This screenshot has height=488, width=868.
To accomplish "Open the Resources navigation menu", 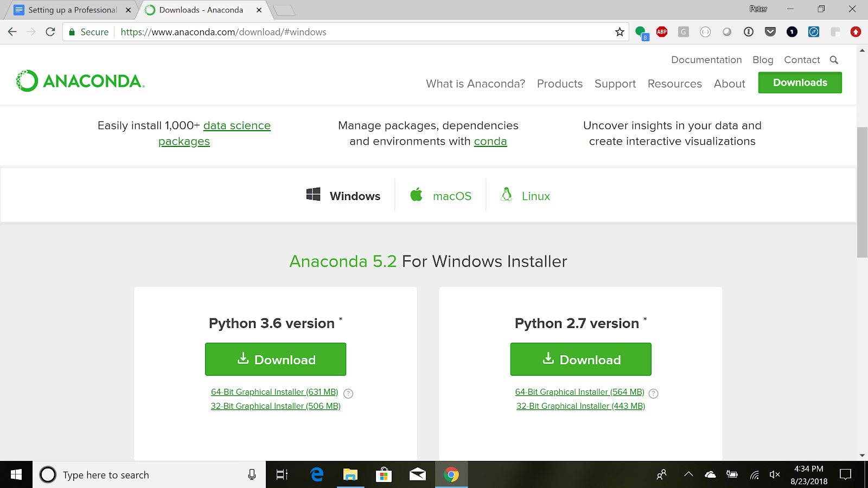I will (674, 84).
